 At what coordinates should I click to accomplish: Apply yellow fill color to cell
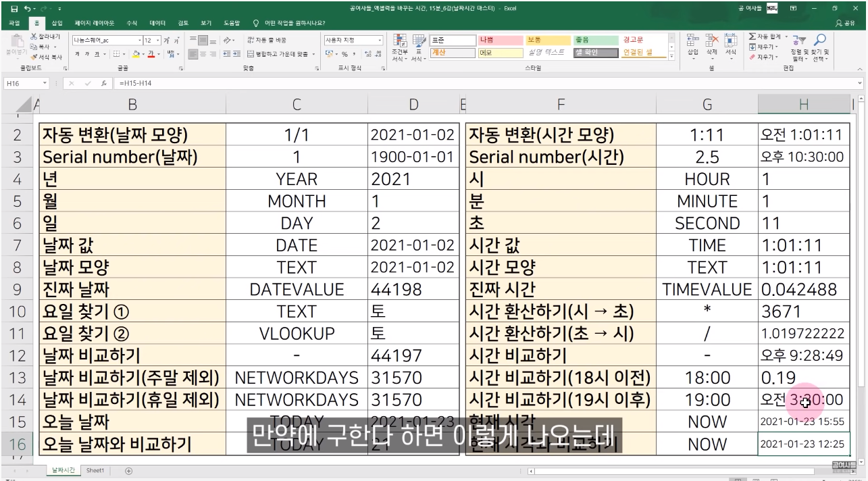pyautogui.click(x=136, y=54)
